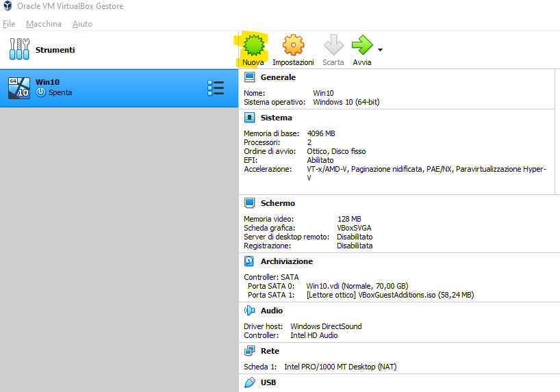Click the 4096 MB base memory value
The image size is (560, 392).
(321, 133)
